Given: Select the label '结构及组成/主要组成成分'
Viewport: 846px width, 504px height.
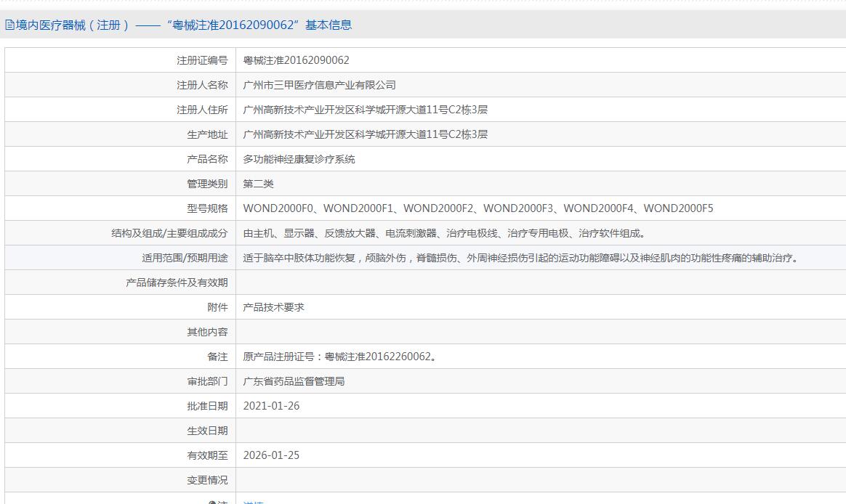Looking at the screenshot, I should [x=169, y=233].
